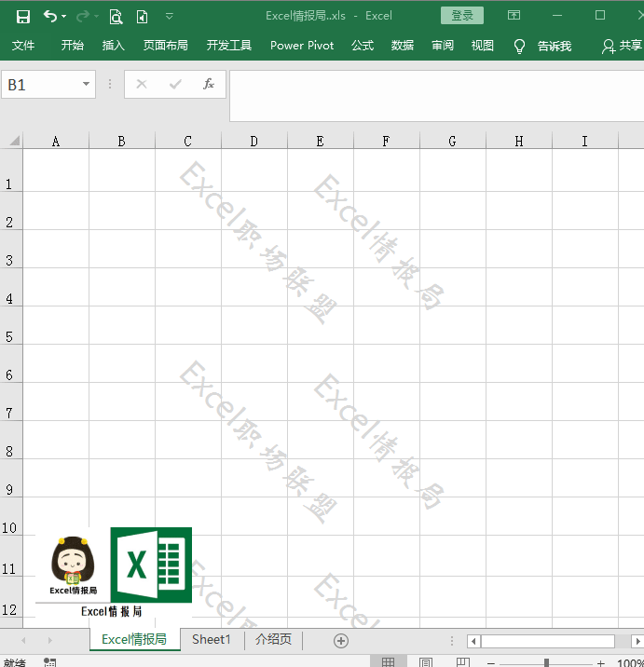644x667 pixels.
Task: Switch to the 开发工具 ribbon tab
Action: pos(229,45)
